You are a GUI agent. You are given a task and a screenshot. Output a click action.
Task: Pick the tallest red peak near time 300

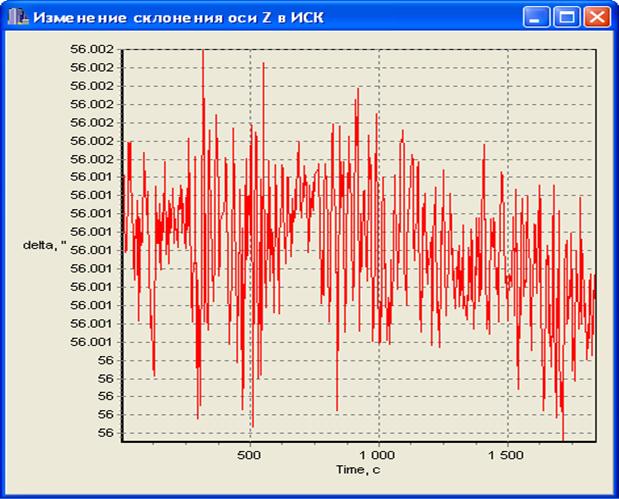(x=203, y=53)
